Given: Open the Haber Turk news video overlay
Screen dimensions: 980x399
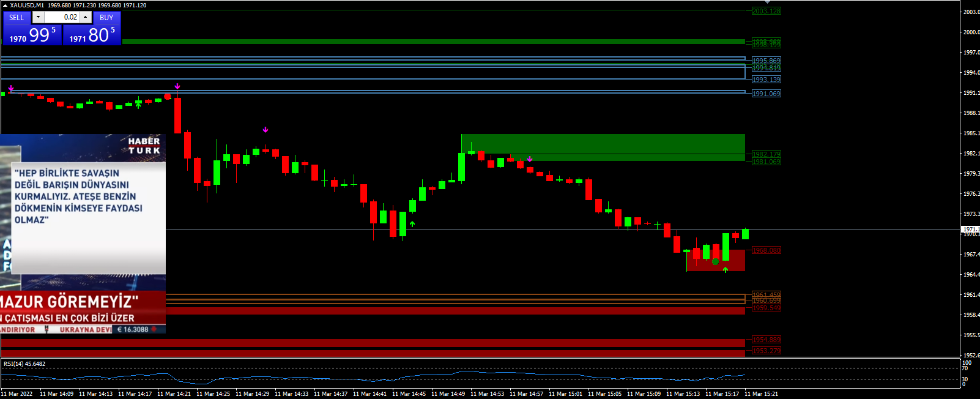Looking at the screenshot, I should coord(83,233).
